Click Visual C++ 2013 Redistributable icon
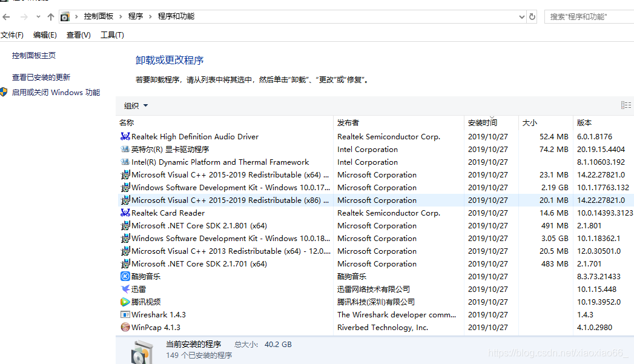Screen dimensions: 634x364 (125, 251)
